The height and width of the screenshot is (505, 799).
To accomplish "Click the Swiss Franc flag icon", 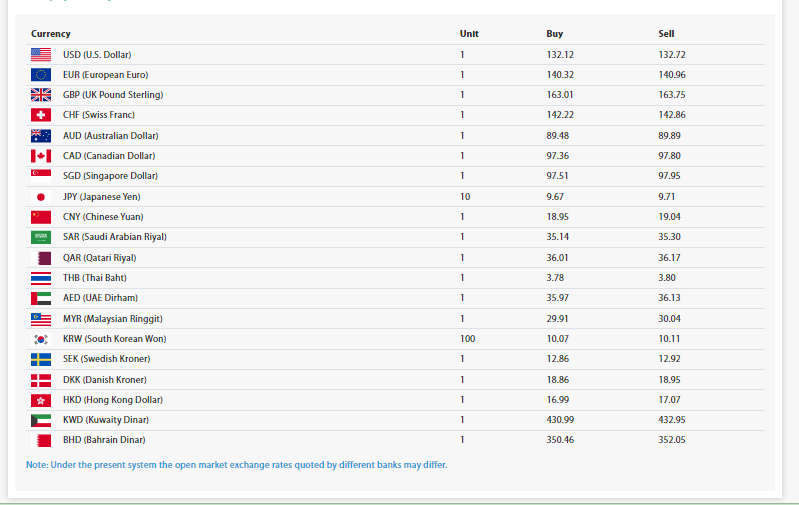I will pos(41,115).
